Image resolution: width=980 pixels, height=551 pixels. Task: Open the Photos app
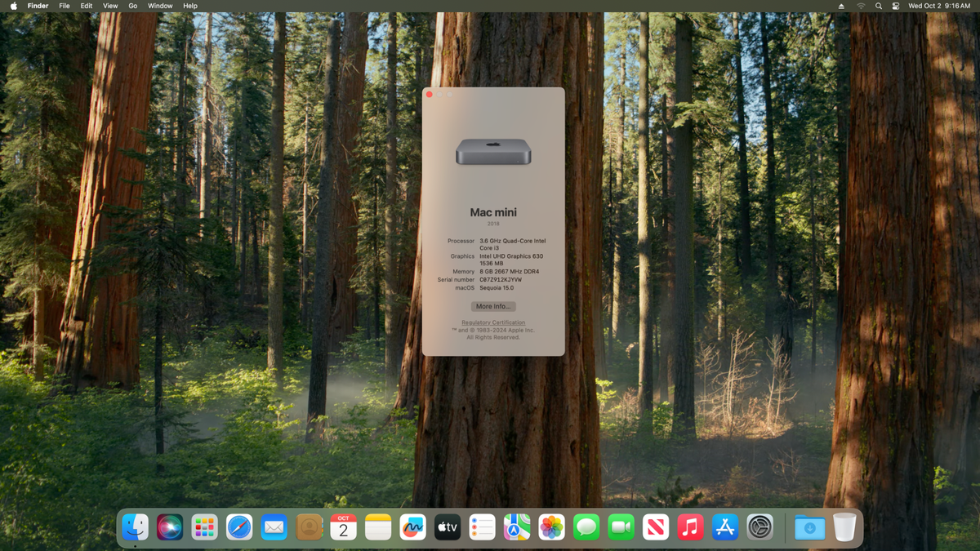point(551,527)
